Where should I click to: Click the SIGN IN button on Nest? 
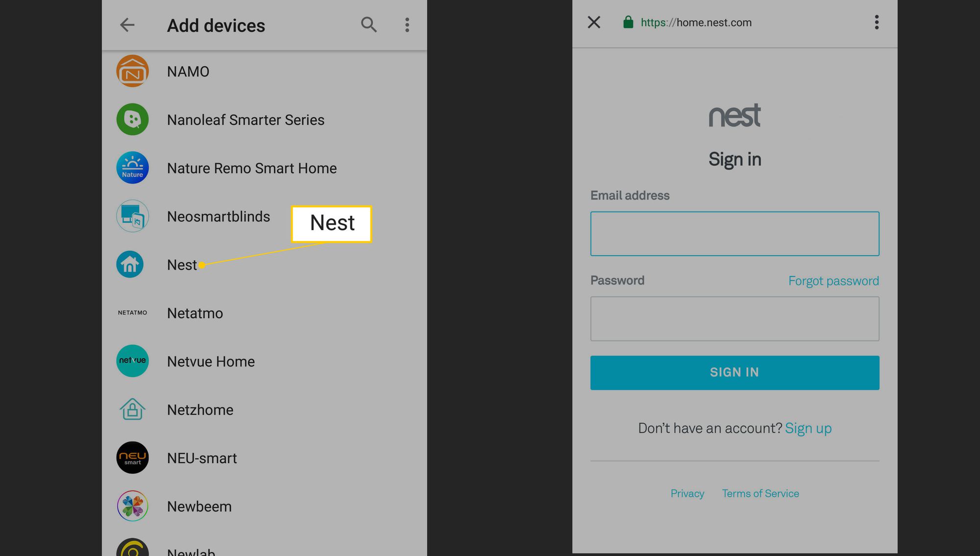(735, 372)
